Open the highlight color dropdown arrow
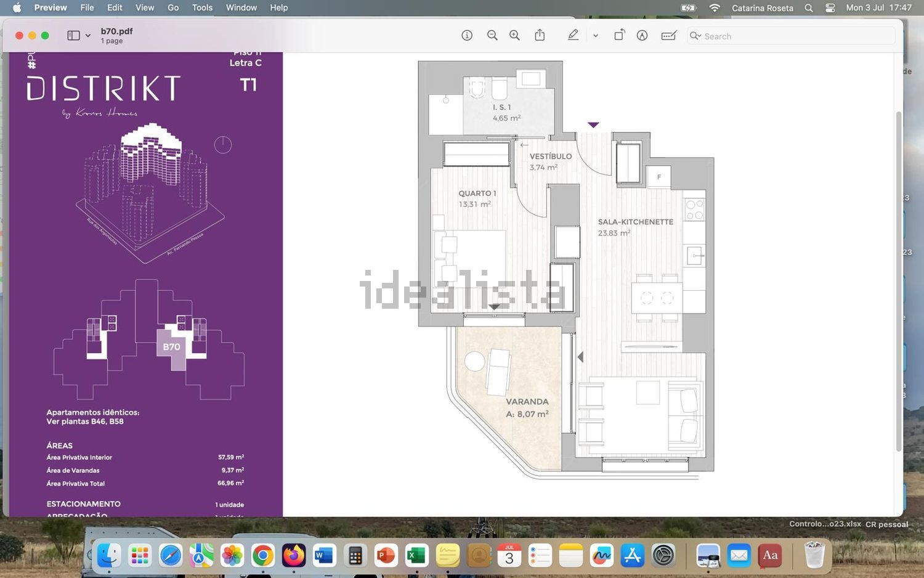924x578 pixels. click(596, 36)
